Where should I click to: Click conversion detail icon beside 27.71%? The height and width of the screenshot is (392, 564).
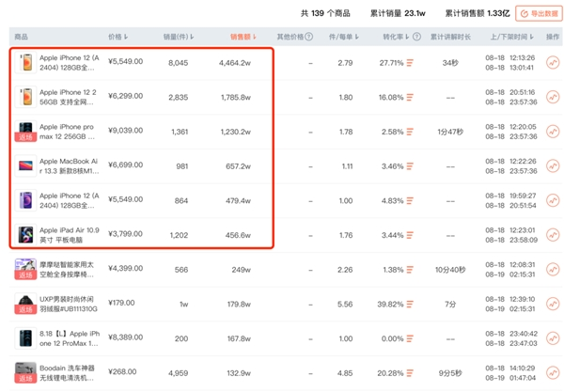point(410,63)
